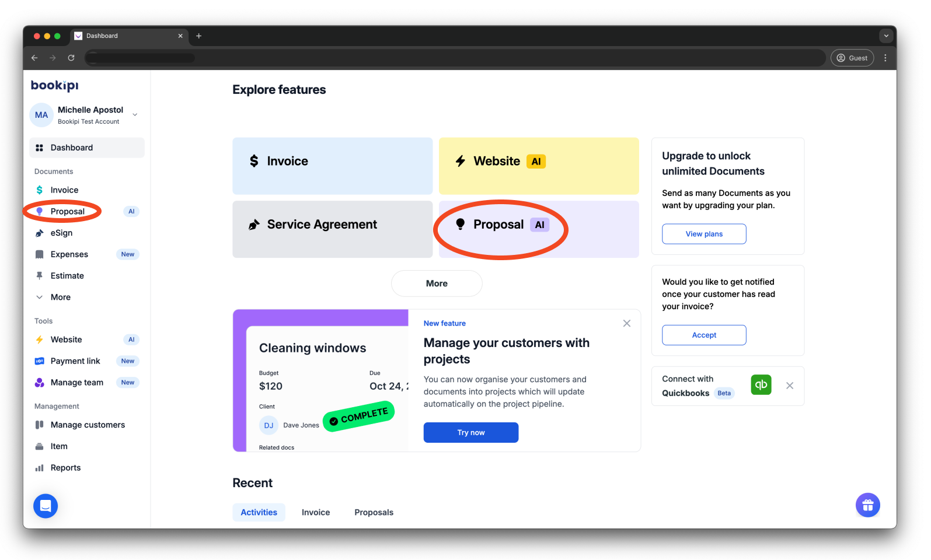The height and width of the screenshot is (560, 931).
Task: Click the QuickBooks green logo icon
Action: pyautogui.click(x=761, y=385)
